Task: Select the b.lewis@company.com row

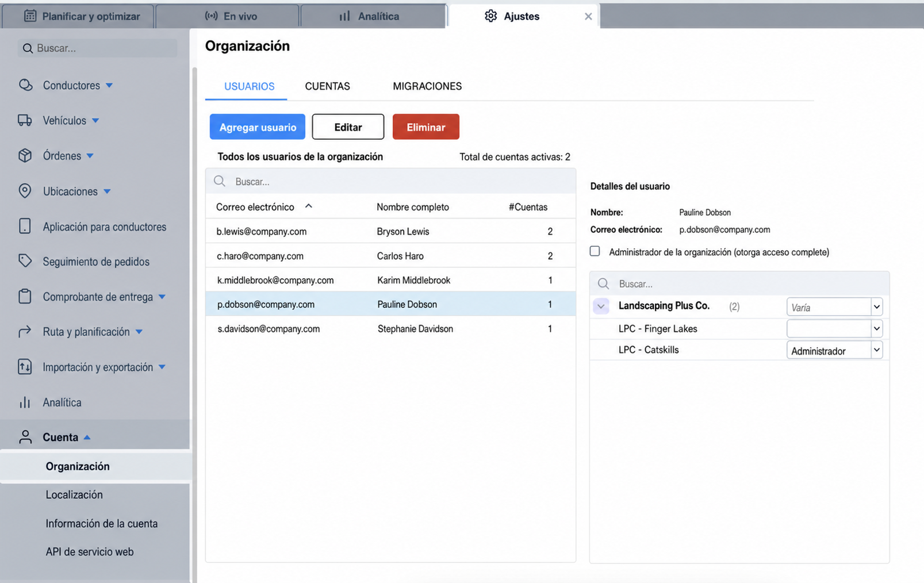Action: pyautogui.click(x=390, y=231)
